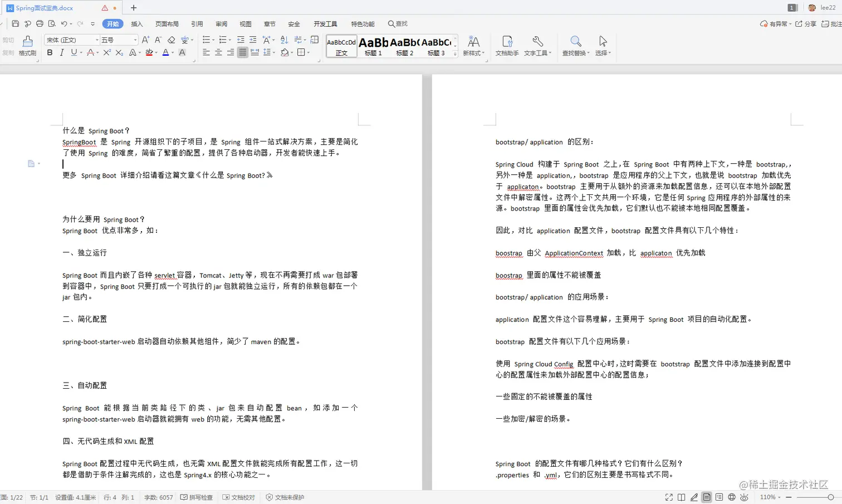Toggle Strikethrough formatting
Screen dimensions: 842x504
[x=90, y=52]
